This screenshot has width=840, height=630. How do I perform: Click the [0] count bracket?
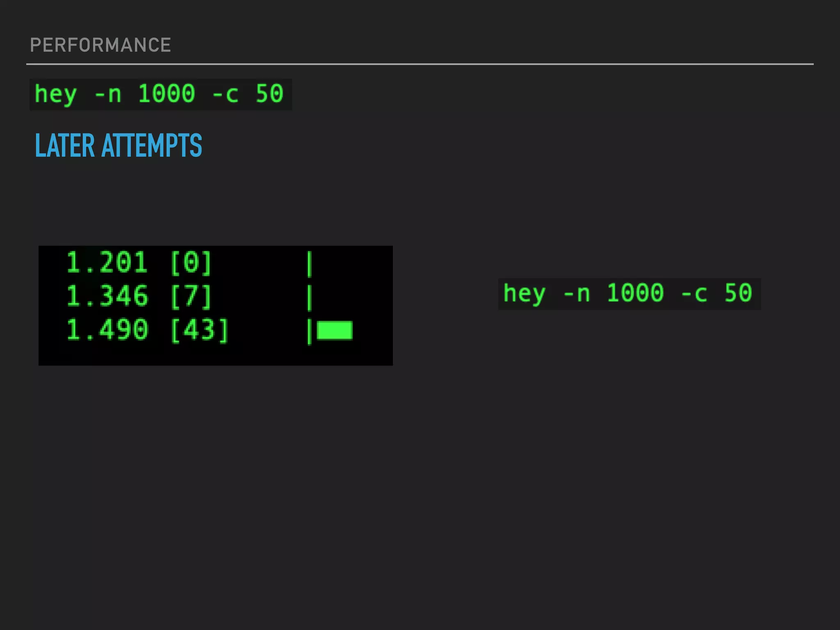(191, 262)
